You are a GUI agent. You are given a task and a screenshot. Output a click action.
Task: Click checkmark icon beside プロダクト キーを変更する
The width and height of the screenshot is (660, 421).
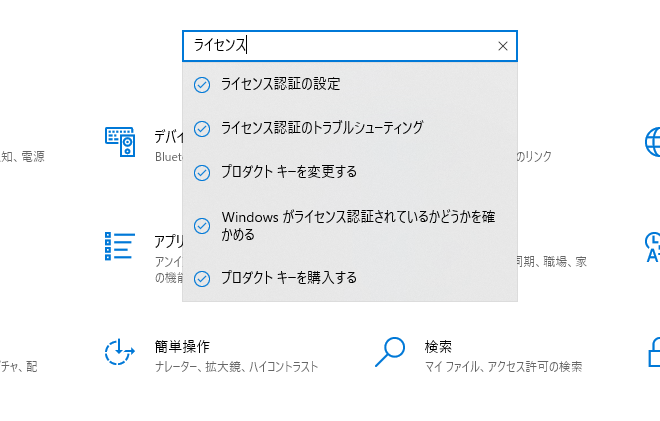click(x=202, y=173)
